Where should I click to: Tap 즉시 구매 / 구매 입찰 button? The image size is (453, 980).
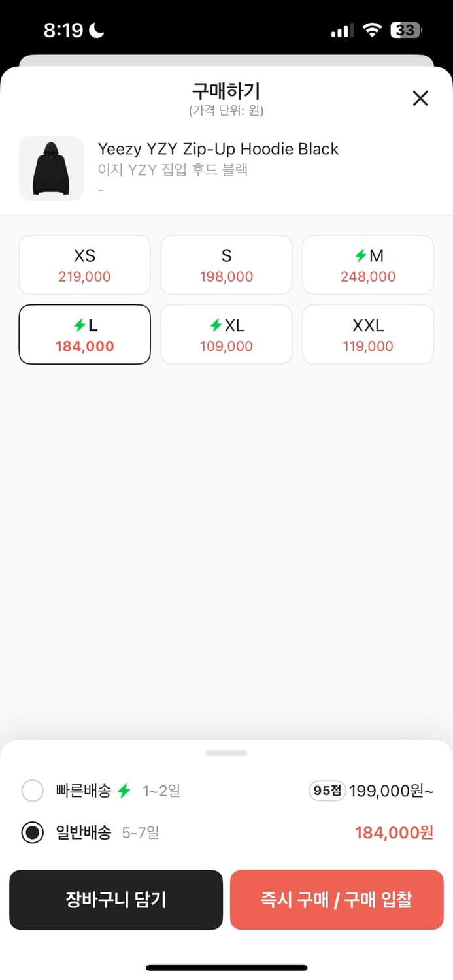(x=337, y=900)
